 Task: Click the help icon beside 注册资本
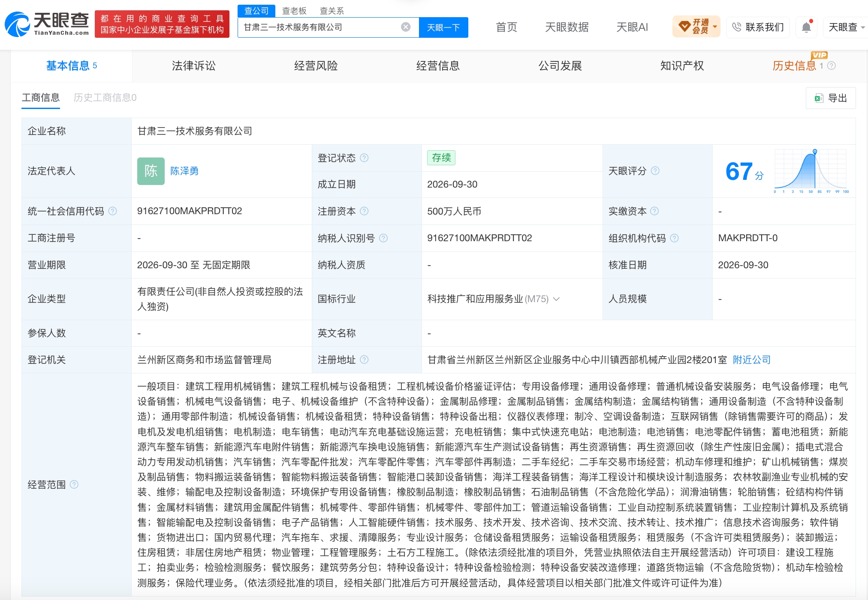pyautogui.click(x=364, y=211)
